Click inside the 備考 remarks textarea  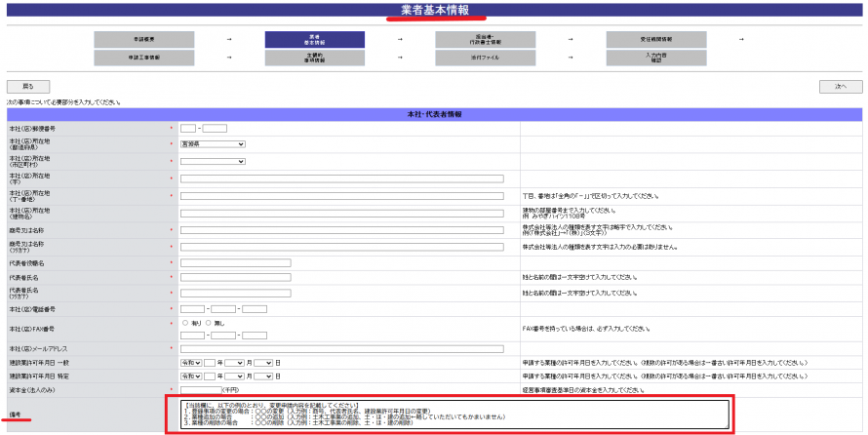coord(454,414)
